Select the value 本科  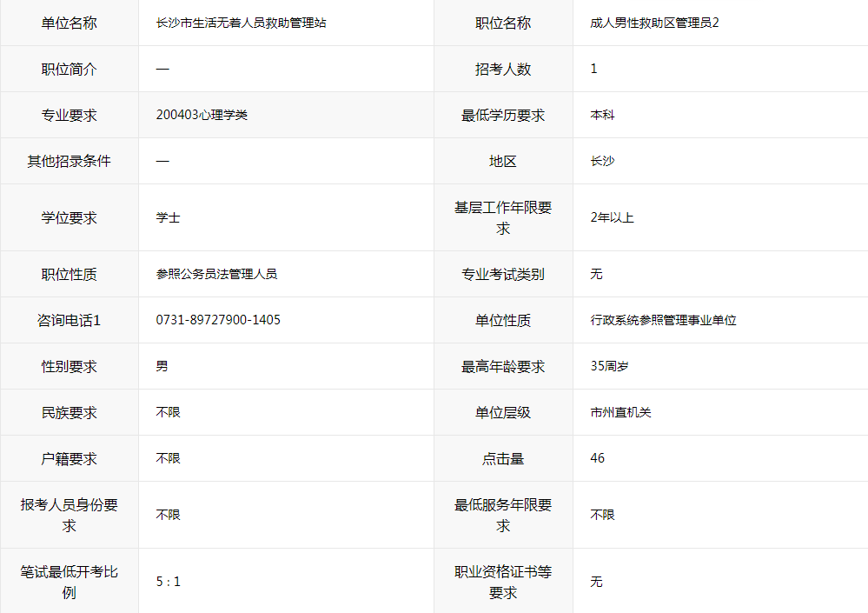(x=602, y=115)
